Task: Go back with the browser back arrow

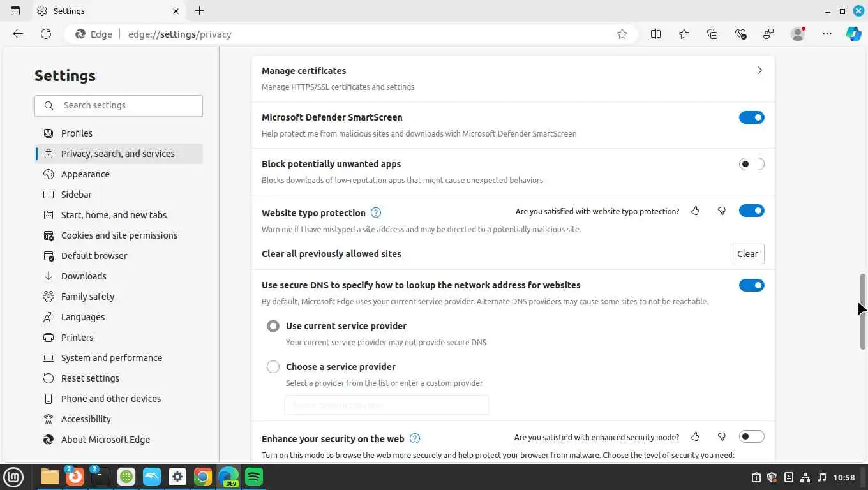Action: [x=18, y=34]
